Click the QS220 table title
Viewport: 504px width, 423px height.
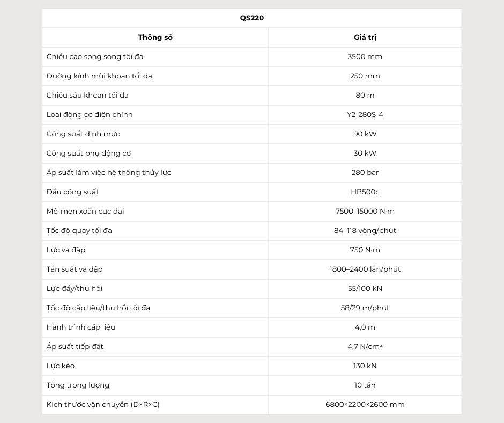252,18
